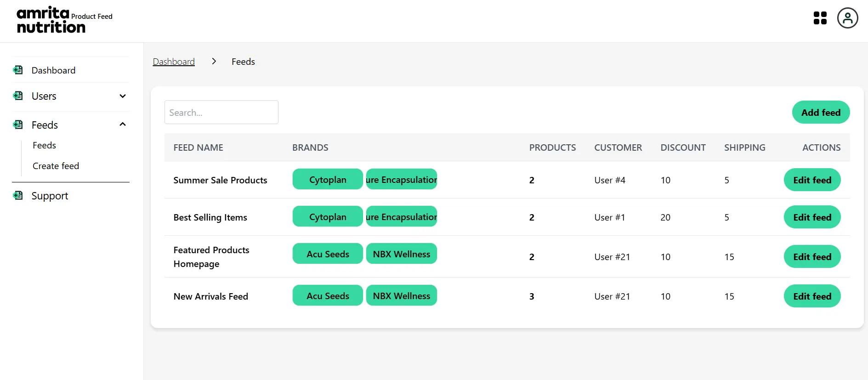Click the Add feed button
This screenshot has height=380, width=868.
coord(821,112)
